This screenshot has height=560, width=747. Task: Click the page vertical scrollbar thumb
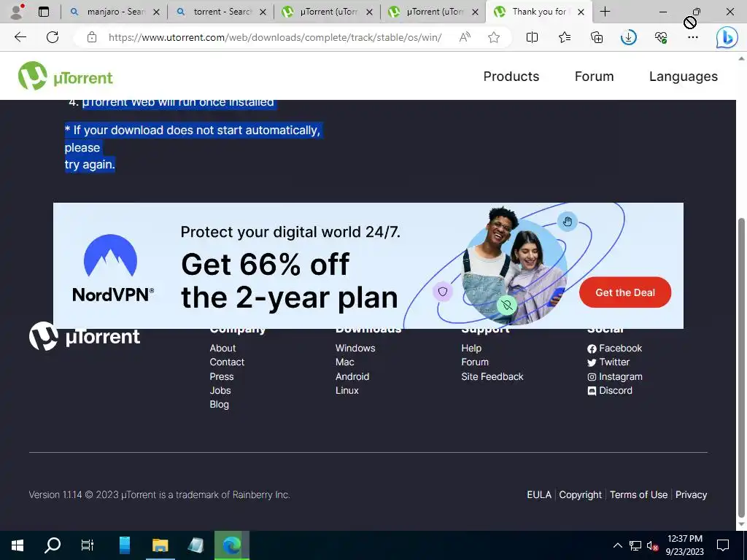tap(741, 367)
